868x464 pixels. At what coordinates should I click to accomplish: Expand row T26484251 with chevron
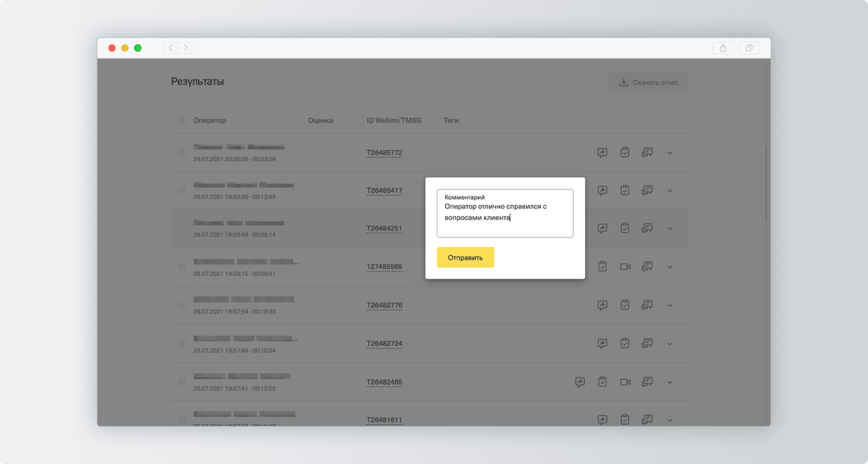coord(670,229)
